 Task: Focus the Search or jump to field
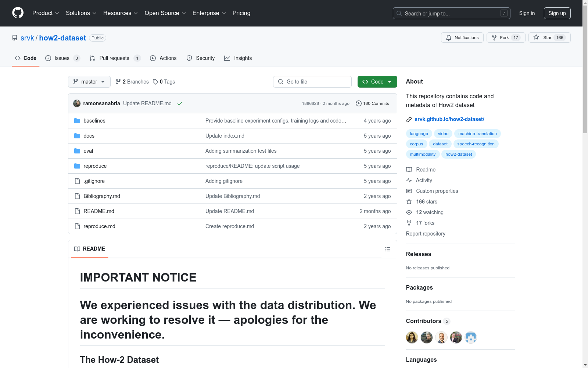click(452, 13)
